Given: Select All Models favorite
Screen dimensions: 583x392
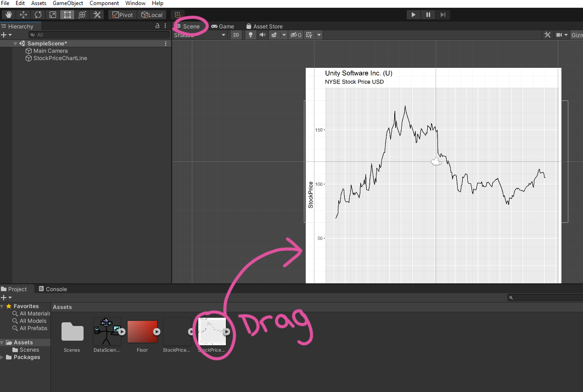Looking at the screenshot, I should 29,321.
